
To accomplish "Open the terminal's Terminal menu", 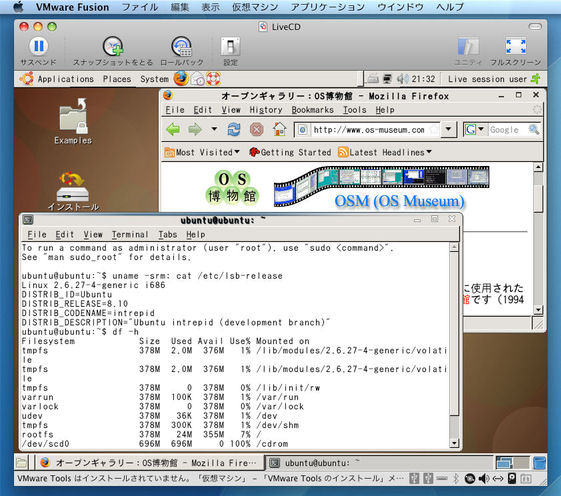I will (x=130, y=234).
